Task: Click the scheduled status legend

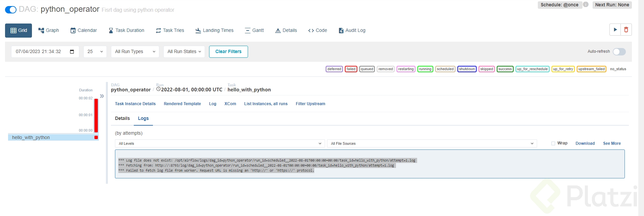Action: (445, 69)
